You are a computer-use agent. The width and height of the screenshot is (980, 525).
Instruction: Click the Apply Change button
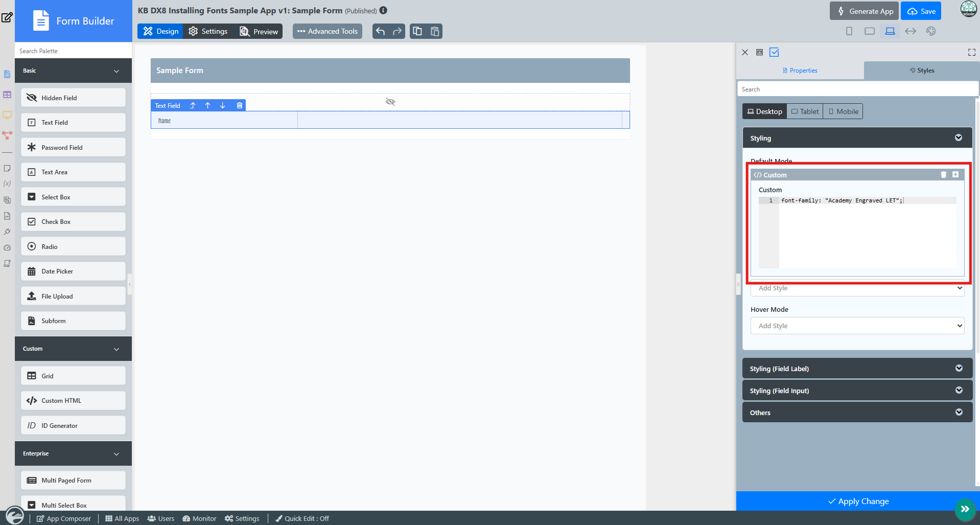[x=858, y=501]
